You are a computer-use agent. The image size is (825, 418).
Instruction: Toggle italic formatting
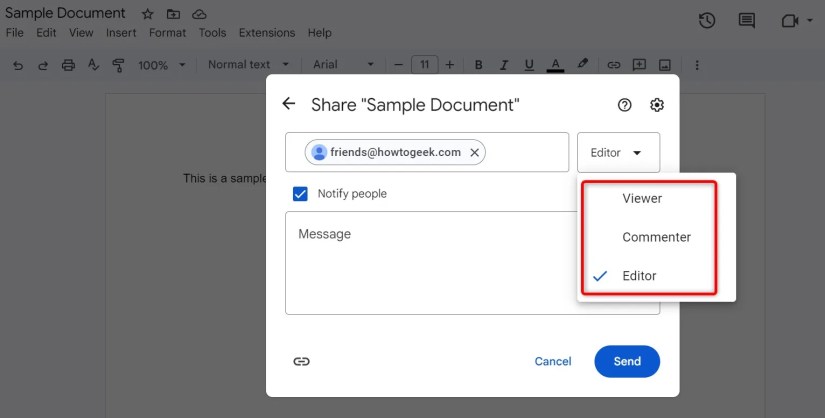click(x=504, y=65)
